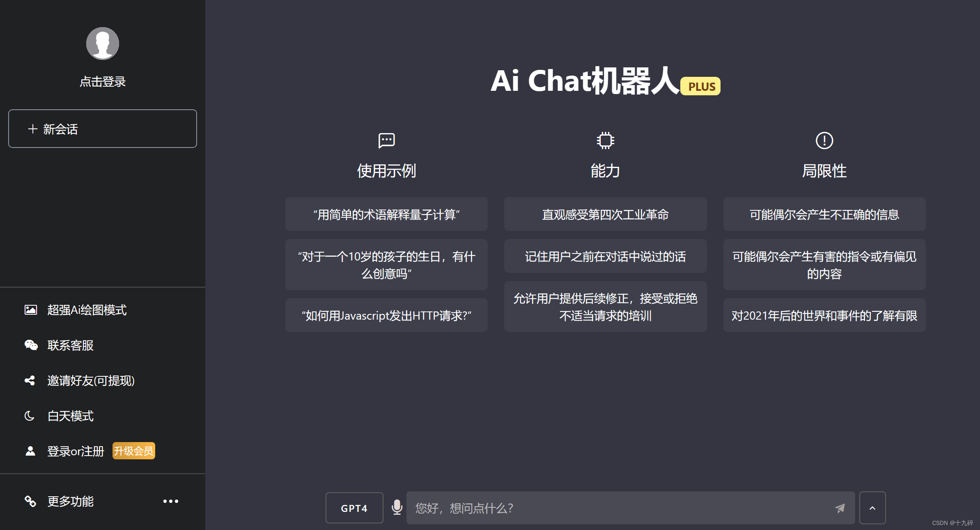Open 登录or注册 entry
The image size is (980, 530).
point(76,451)
